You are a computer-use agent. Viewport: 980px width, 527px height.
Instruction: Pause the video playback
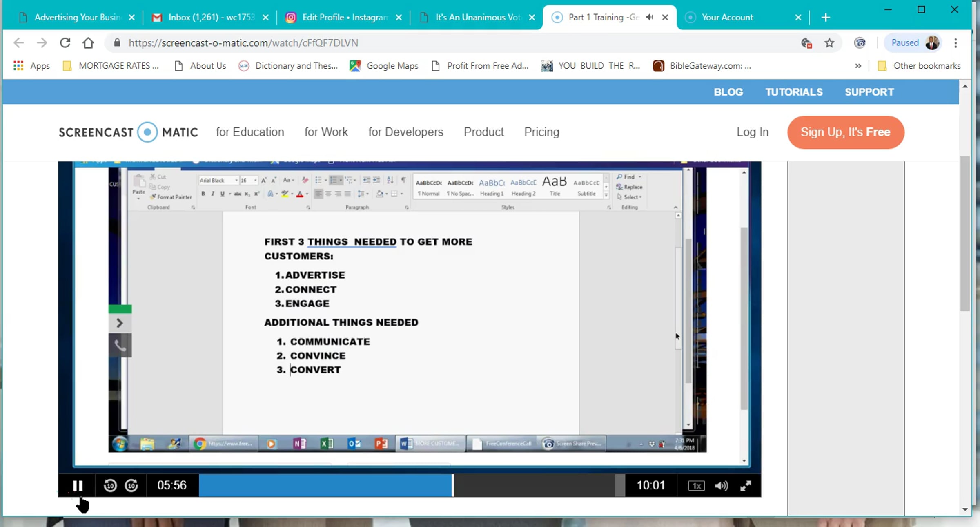pyautogui.click(x=78, y=485)
